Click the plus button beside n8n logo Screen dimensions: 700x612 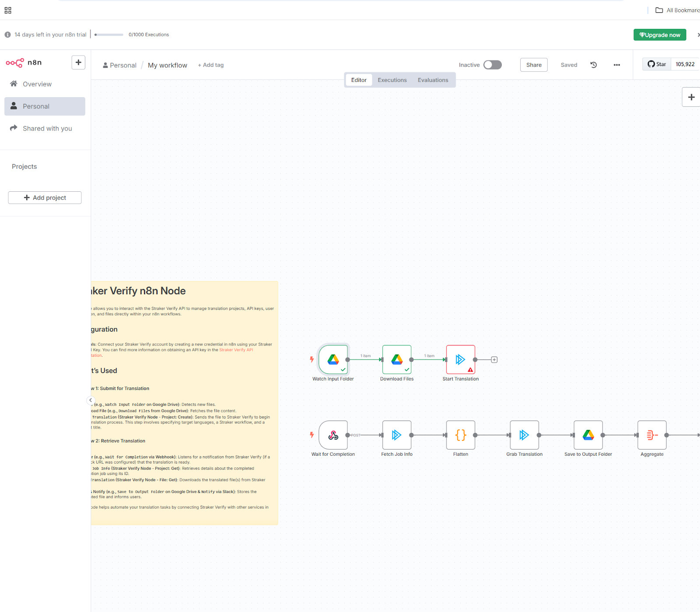pos(78,63)
